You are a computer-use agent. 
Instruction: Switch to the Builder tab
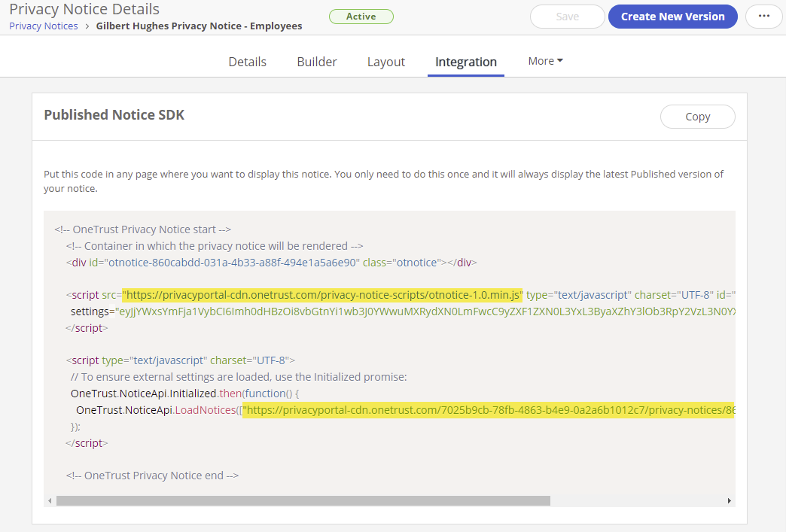click(x=317, y=62)
